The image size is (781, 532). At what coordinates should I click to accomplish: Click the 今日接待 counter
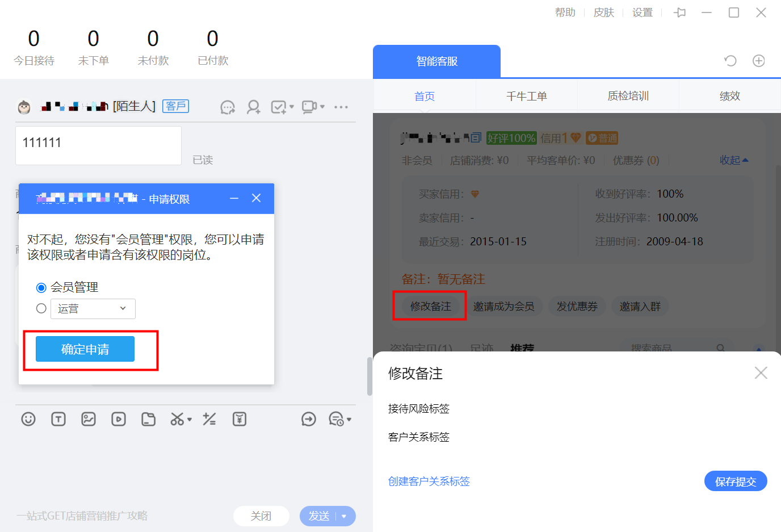pos(34,47)
